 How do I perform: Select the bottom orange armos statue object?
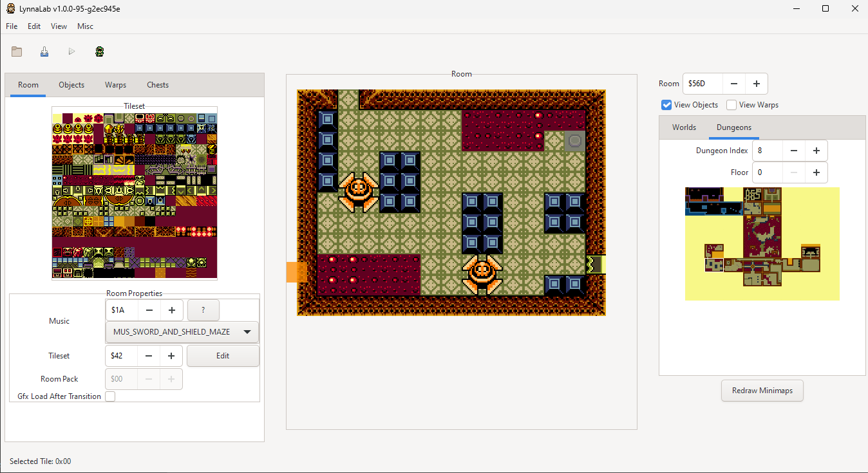tap(482, 274)
